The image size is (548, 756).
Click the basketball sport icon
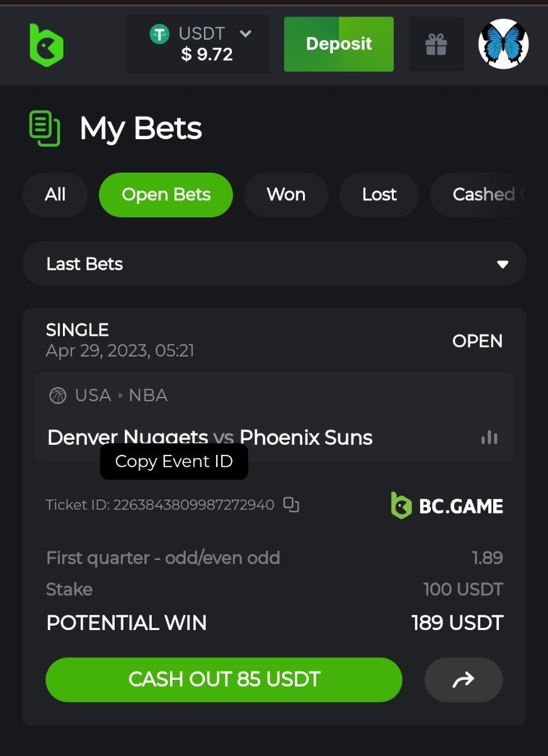(58, 396)
